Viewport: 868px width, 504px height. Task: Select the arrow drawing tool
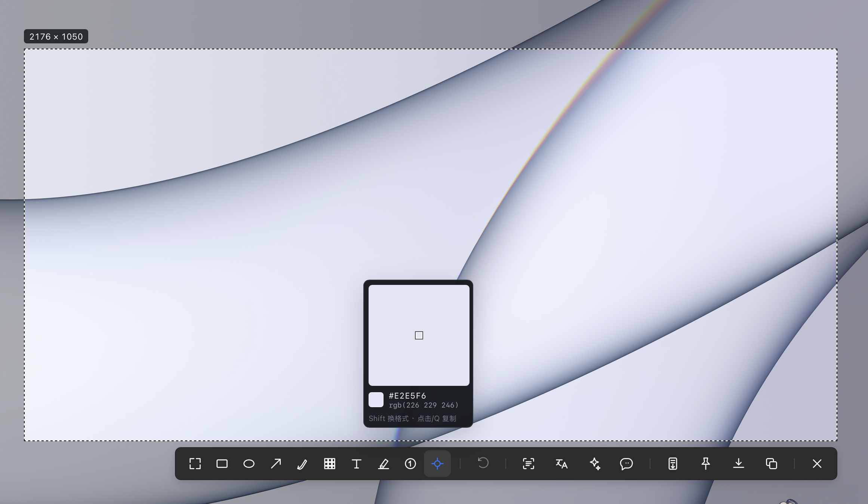tap(276, 464)
